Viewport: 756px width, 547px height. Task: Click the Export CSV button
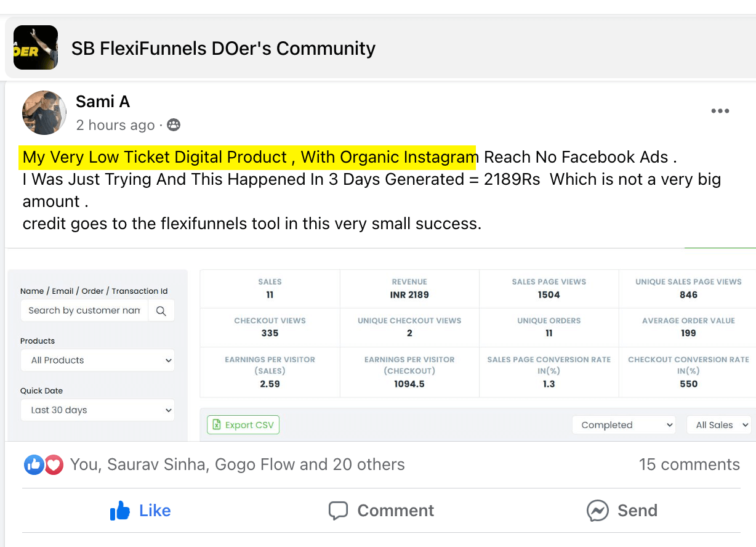coord(243,425)
